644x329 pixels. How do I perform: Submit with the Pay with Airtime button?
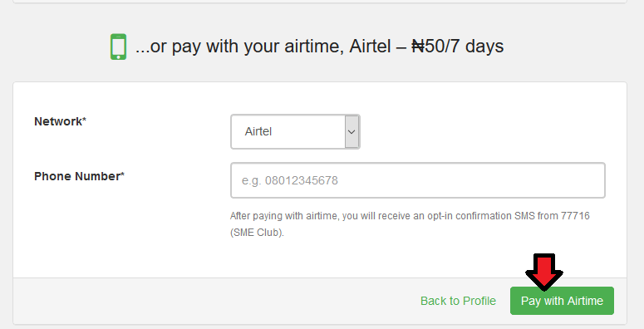562,301
